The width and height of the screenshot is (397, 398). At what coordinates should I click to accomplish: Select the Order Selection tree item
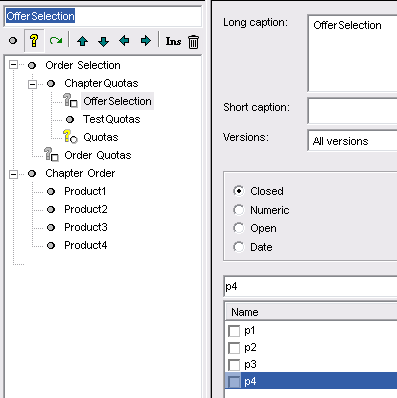point(83,65)
